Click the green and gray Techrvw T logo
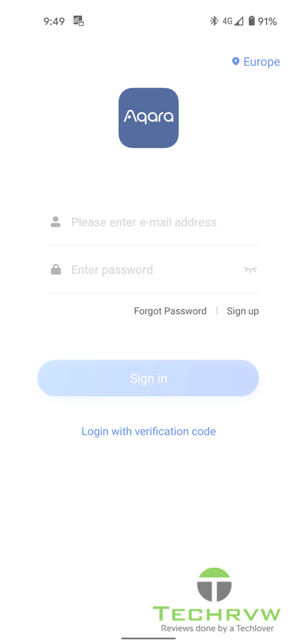297x644 pixels. [x=214, y=584]
